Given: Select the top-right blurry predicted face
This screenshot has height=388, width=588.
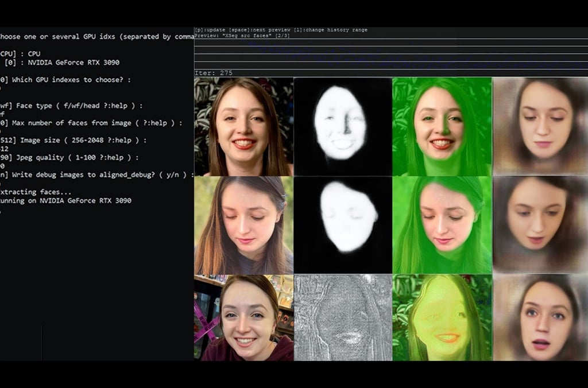Looking at the screenshot, I should click(540, 127).
